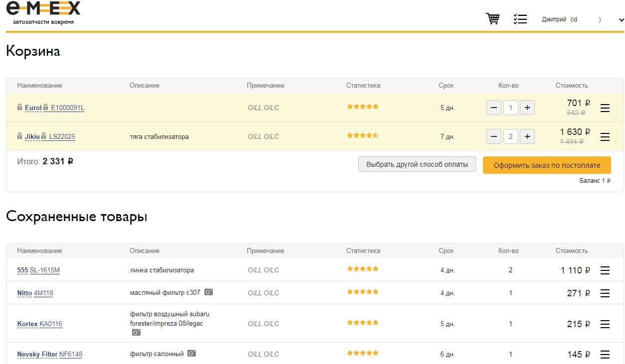The height and width of the screenshot is (364, 625).
Task: Click the 145 ₽ price
Action: tap(579, 355)
